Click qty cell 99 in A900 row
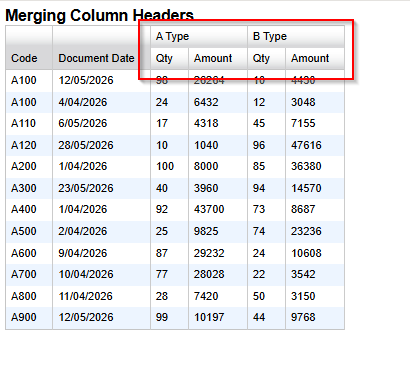410x370 pixels. pos(169,317)
